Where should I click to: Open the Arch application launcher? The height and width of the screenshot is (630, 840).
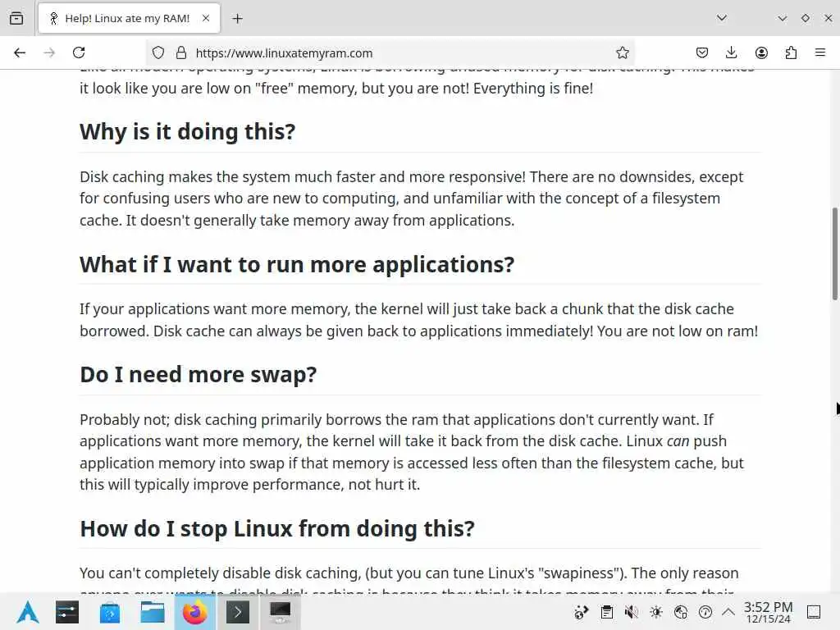click(28, 612)
